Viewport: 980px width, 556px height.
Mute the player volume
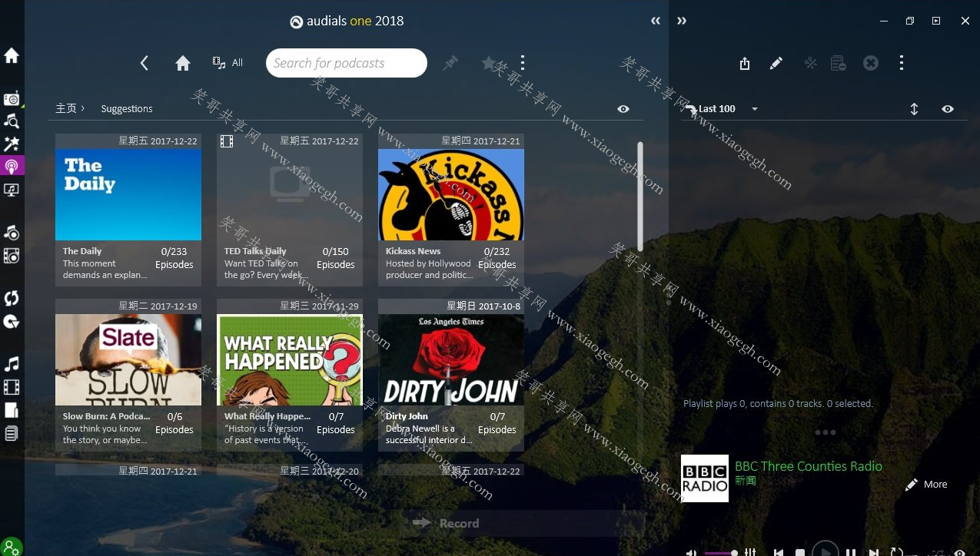coord(691,552)
